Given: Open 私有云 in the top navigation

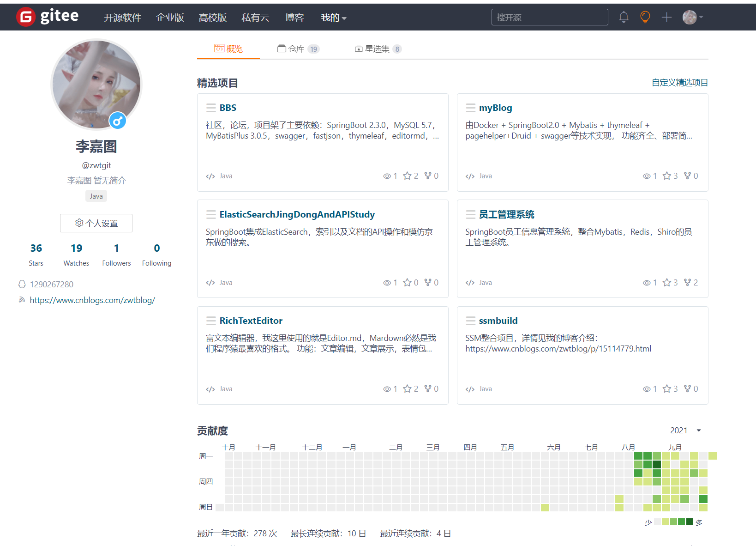Looking at the screenshot, I should (x=255, y=18).
